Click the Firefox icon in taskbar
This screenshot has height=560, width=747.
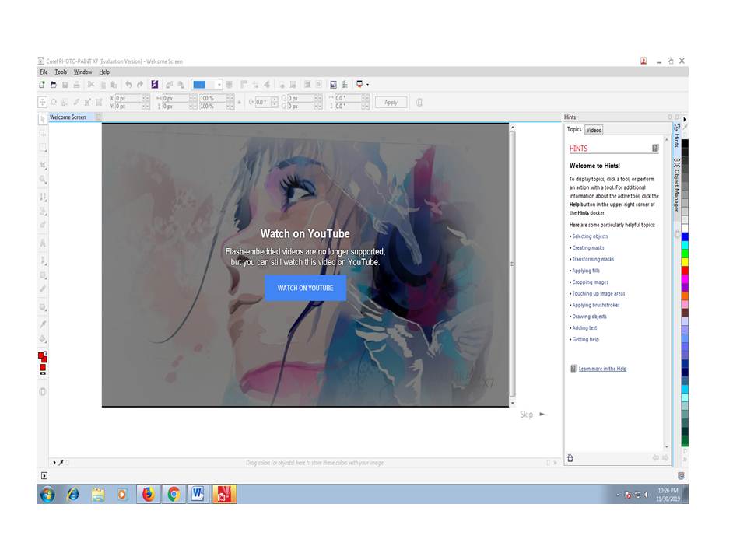tap(149, 495)
